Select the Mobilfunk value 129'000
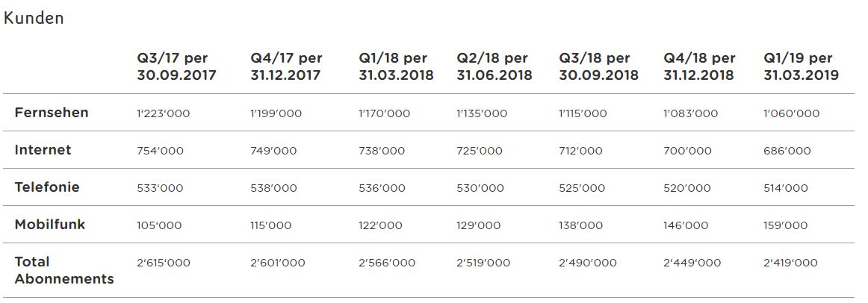 pos(479,225)
